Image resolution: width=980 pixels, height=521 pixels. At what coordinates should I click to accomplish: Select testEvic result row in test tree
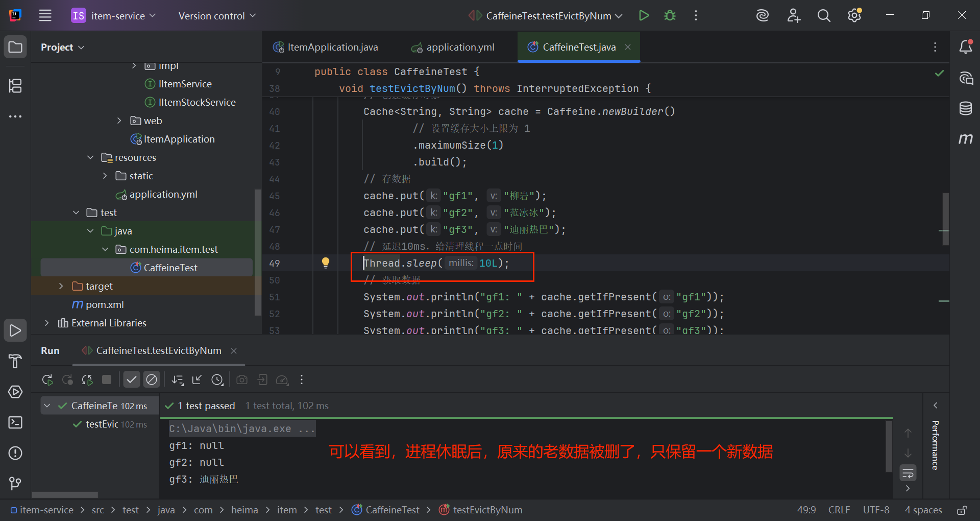coord(110,424)
